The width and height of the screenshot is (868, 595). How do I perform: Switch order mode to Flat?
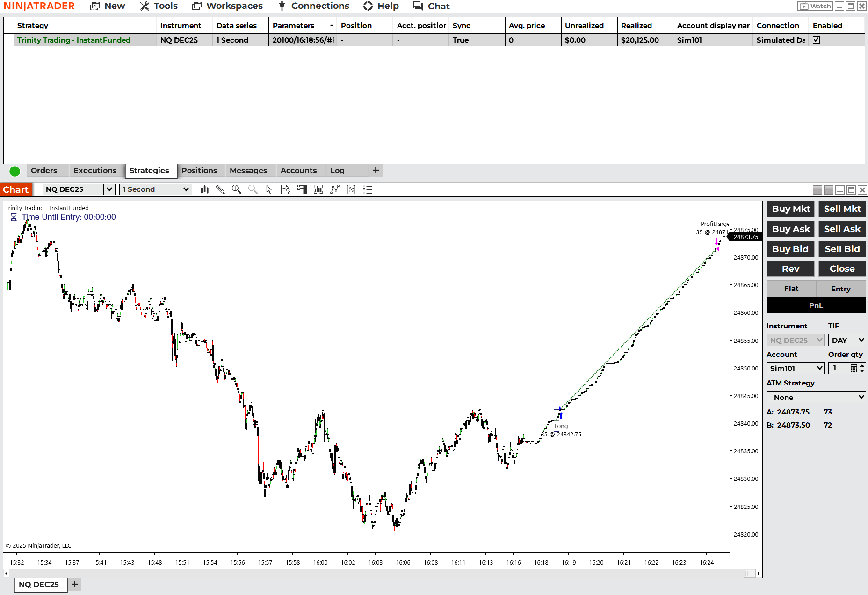pos(790,288)
